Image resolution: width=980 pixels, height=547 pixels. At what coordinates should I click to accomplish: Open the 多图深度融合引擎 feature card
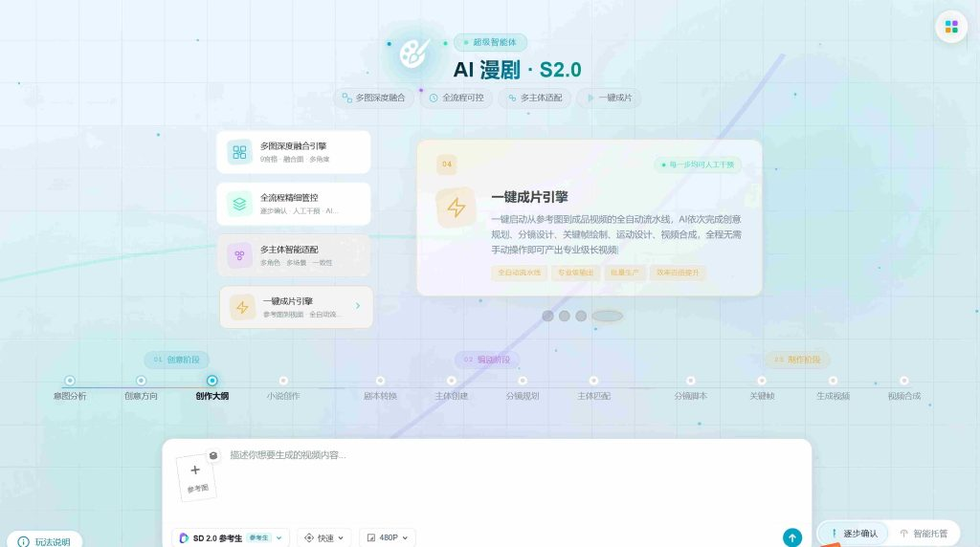pyautogui.click(x=294, y=152)
